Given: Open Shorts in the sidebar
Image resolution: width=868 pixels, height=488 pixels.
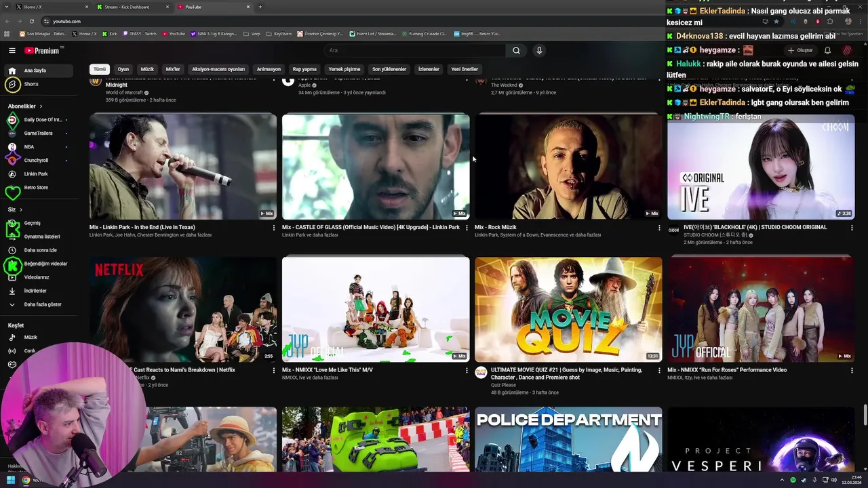Looking at the screenshot, I should (x=37, y=84).
